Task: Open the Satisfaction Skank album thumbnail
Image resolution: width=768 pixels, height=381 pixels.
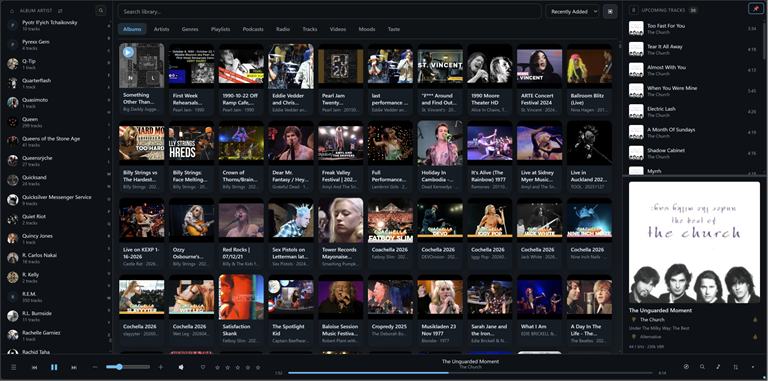Action: 241,297
